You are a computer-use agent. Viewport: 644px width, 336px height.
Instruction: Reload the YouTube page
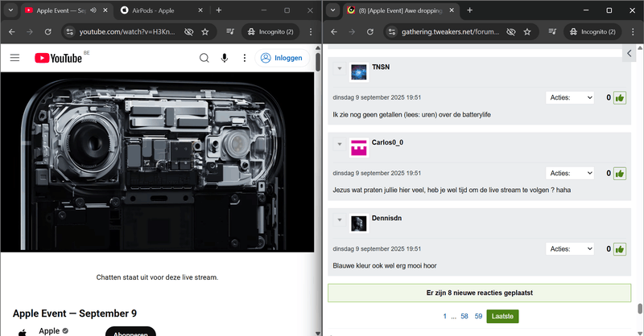(x=48, y=31)
